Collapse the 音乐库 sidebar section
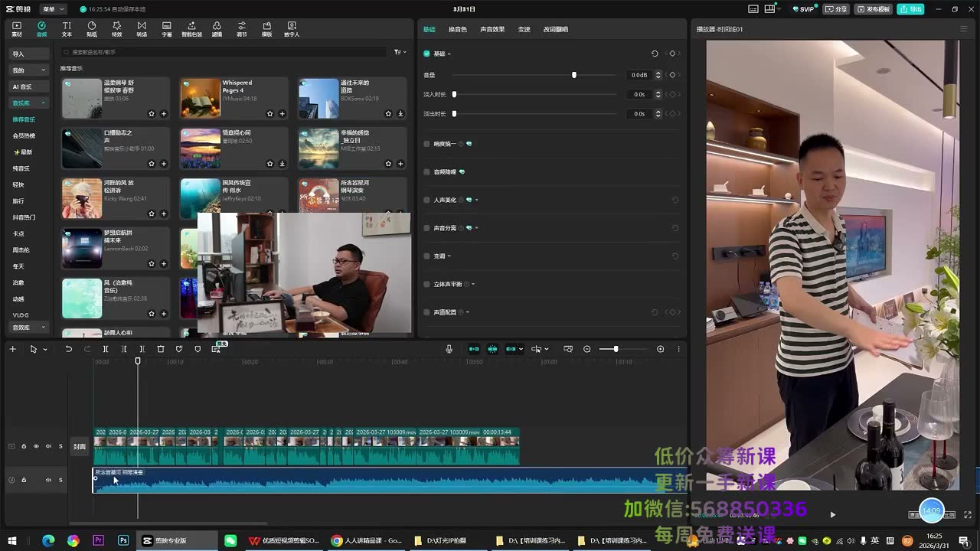Viewport: 980px width, 551px height. [29, 103]
